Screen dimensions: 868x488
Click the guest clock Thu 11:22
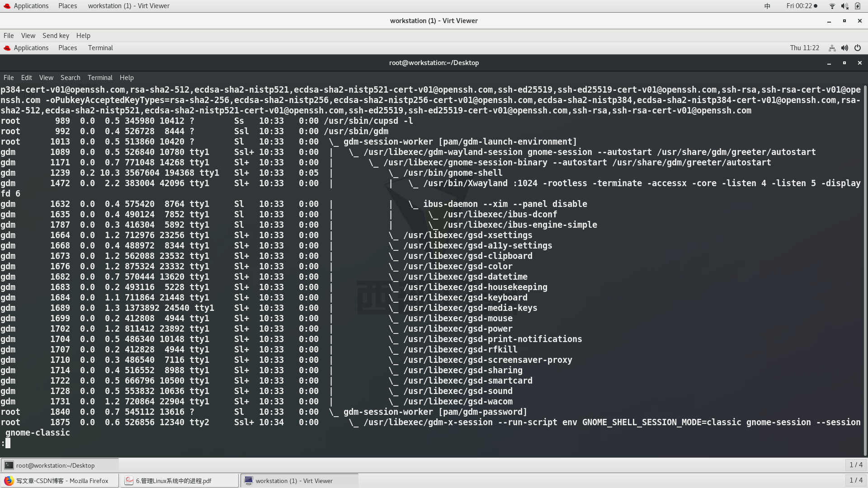coord(804,48)
